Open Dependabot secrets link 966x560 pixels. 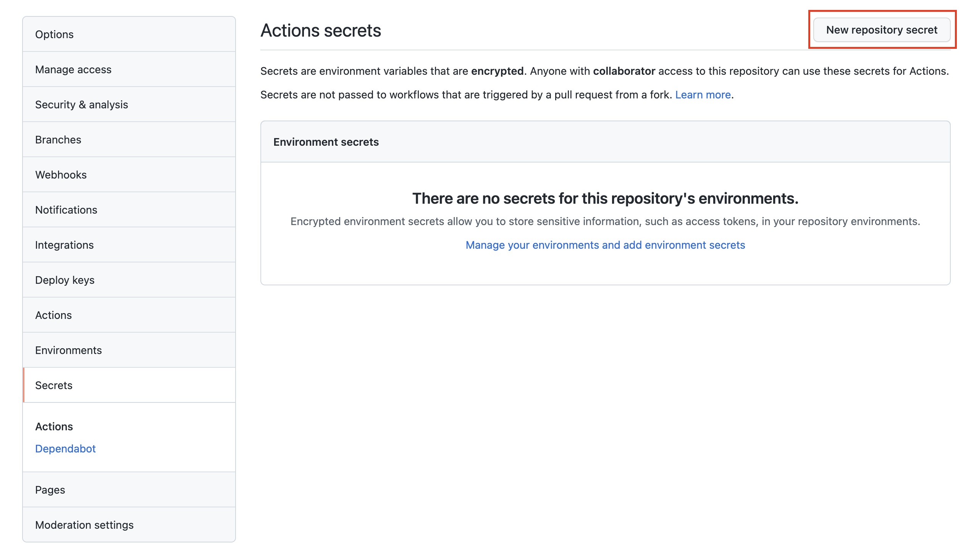(66, 449)
